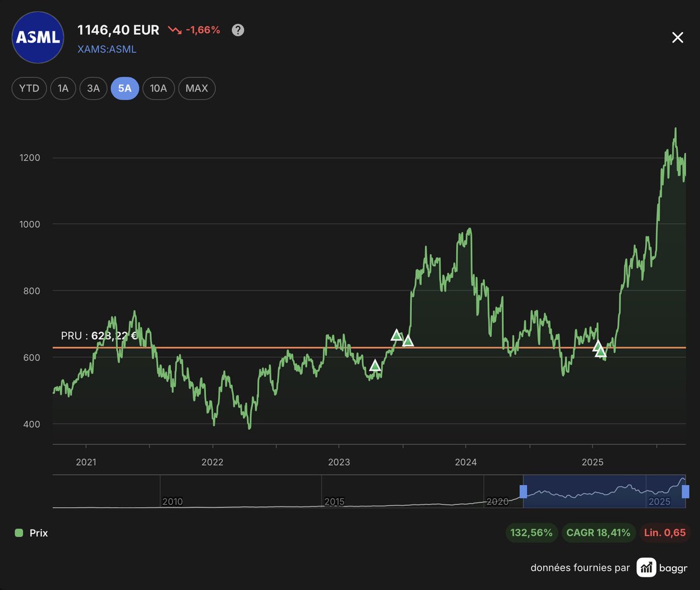
Task: Click the Lin. 0,65 badge
Action: click(x=665, y=533)
